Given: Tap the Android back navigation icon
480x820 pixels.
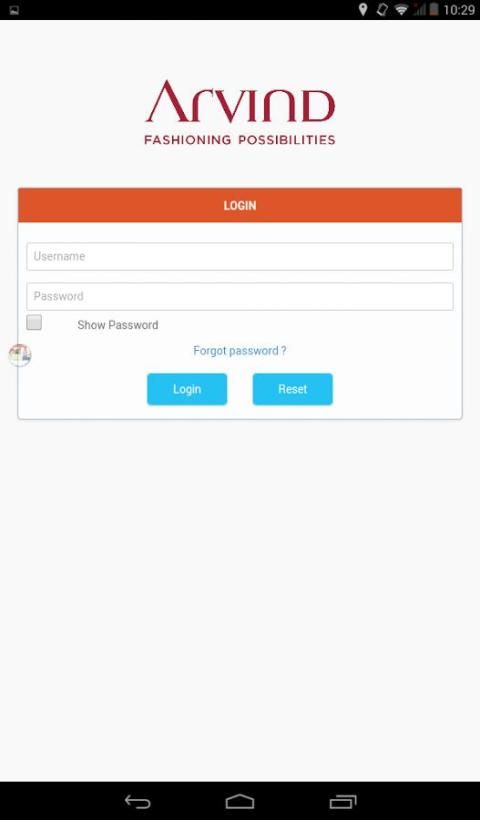Looking at the screenshot, I should [138, 801].
